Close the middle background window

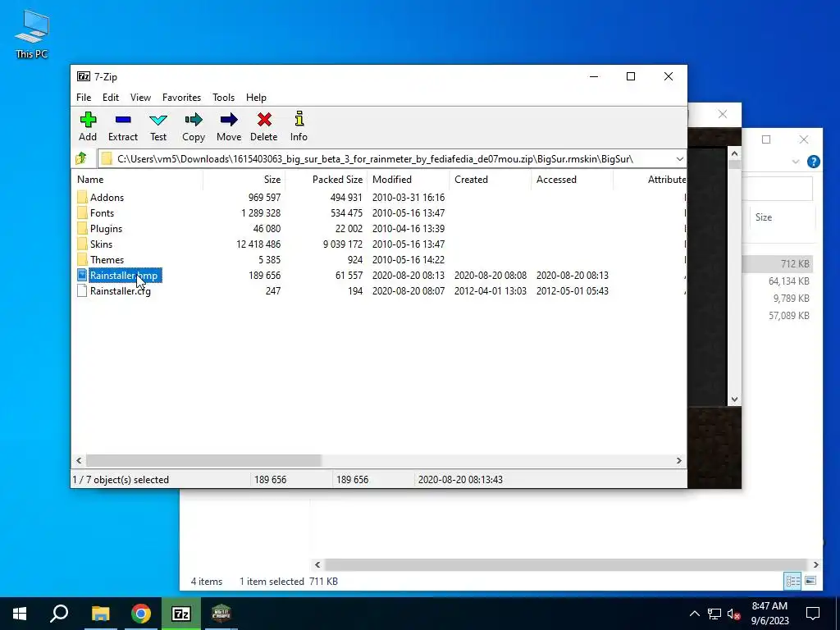pyautogui.click(x=722, y=114)
